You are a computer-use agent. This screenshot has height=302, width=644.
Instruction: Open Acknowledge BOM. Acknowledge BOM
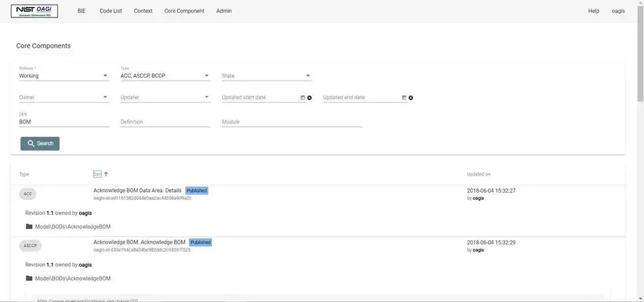click(140, 242)
